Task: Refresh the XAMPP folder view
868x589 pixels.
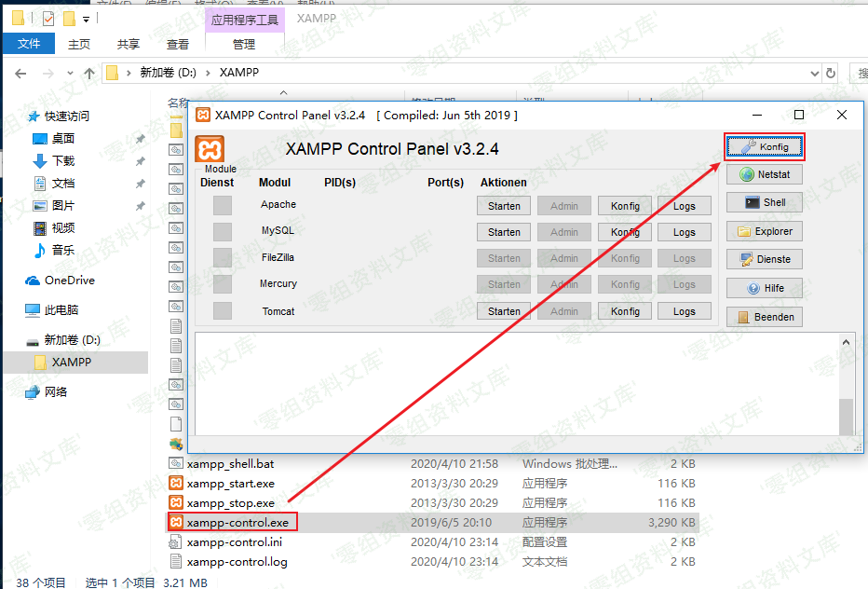Action: (831, 73)
